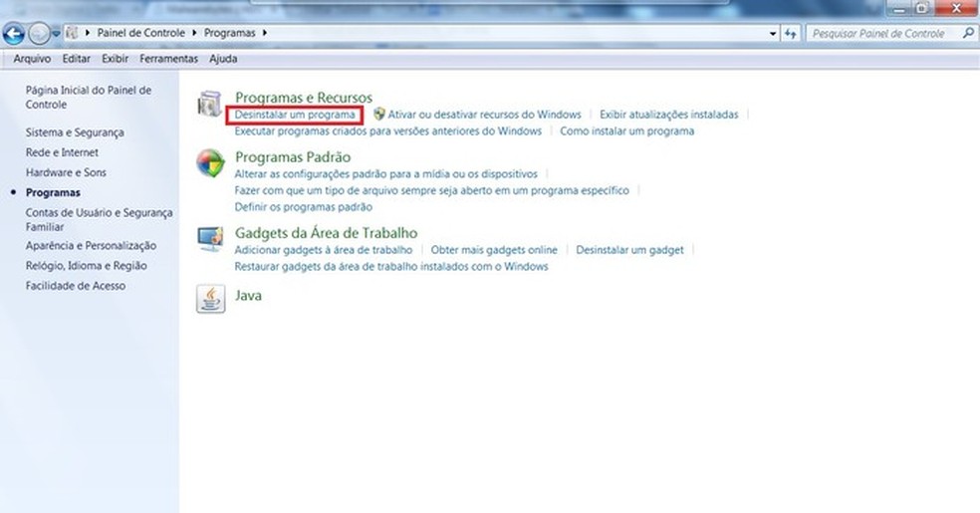Click the Programas e Recursos icon
Image resolution: width=980 pixels, height=513 pixels.
pyautogui.click(x=210, y=105)
